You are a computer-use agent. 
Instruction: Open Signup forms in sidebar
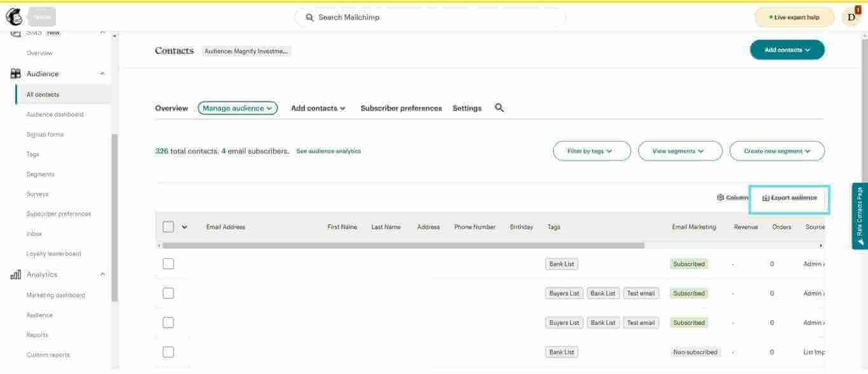coord(45,135)
